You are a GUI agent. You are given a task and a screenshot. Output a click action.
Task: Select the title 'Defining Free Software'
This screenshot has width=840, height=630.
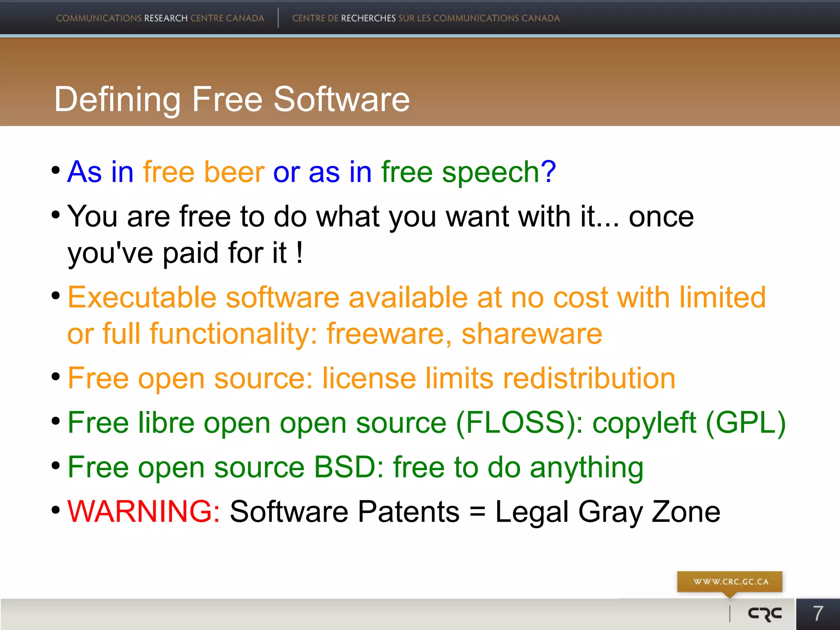click(232, 99)
